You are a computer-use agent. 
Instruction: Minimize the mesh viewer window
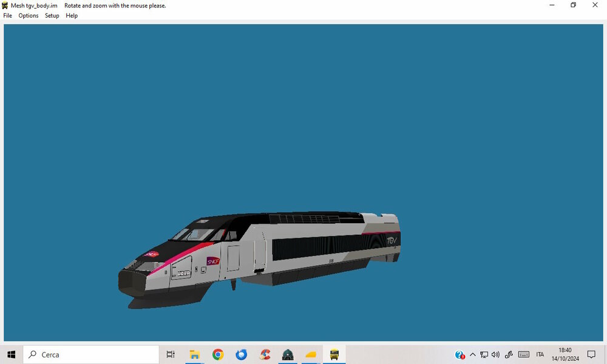552,5
